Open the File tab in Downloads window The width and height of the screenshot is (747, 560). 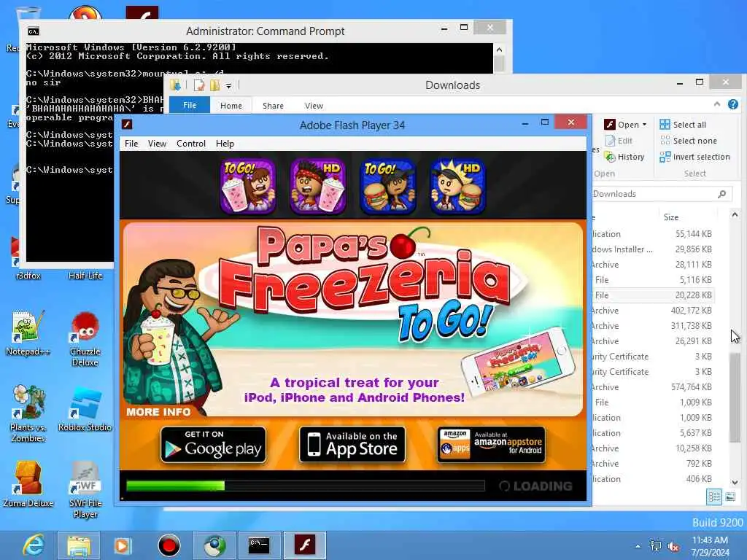[190, 105]
